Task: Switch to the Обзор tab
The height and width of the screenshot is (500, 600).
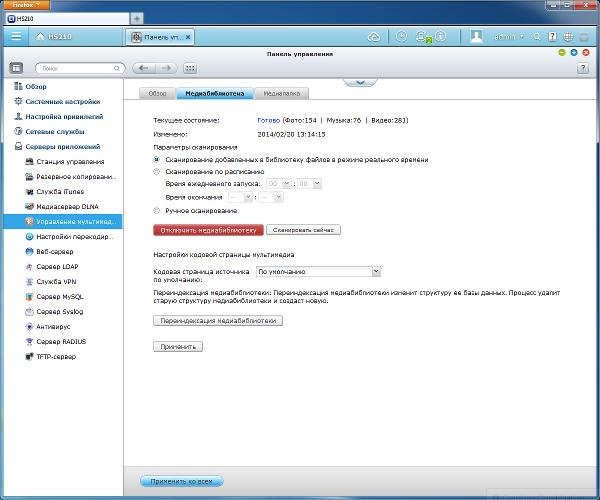Action: pos(157,93)
